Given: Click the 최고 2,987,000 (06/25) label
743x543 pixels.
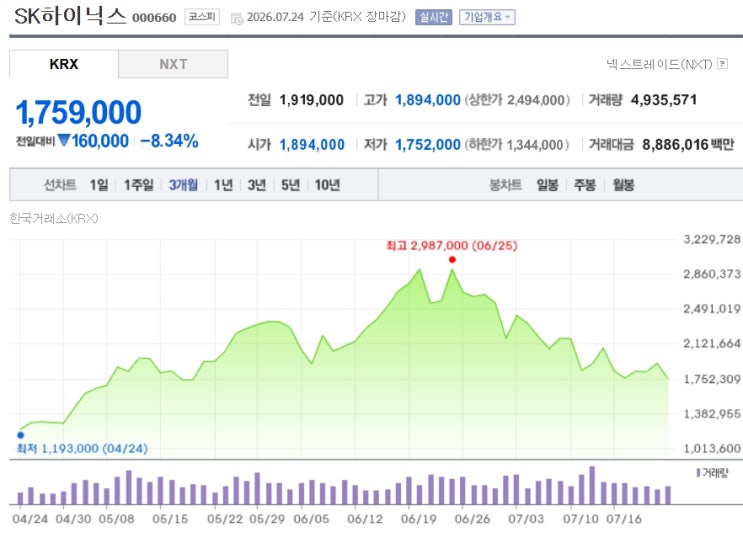Looking at the screenshot, I should pos(452,245).
